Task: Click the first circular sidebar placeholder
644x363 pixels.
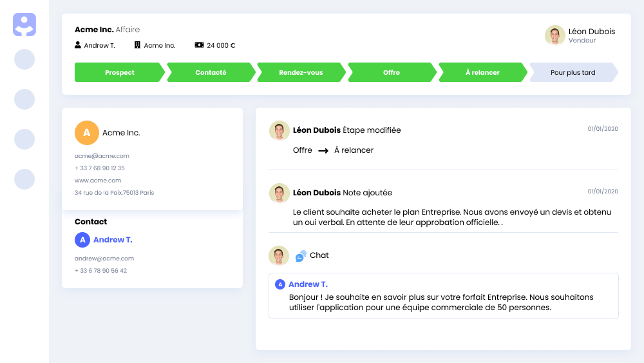Action: click(24, 59)
